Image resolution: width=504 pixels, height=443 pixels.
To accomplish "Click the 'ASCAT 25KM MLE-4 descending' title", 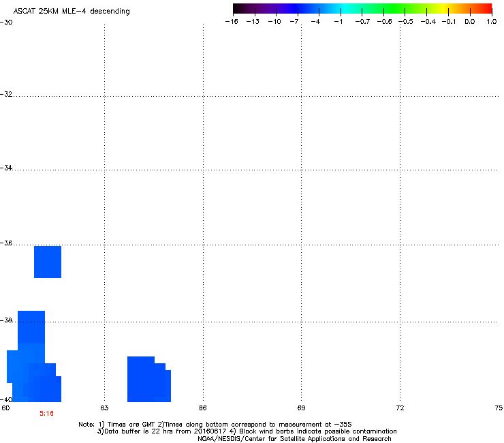I will tap(72, 12).
